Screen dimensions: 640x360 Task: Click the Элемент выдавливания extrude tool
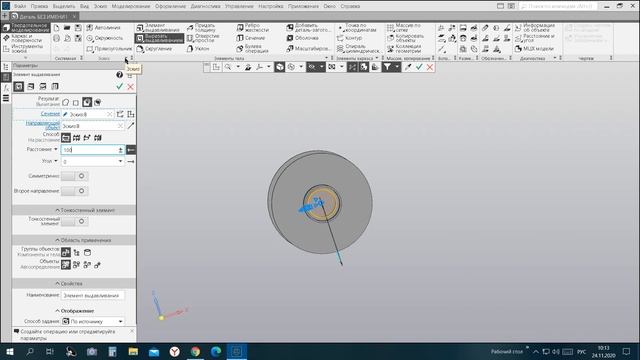tap(158, 28)
